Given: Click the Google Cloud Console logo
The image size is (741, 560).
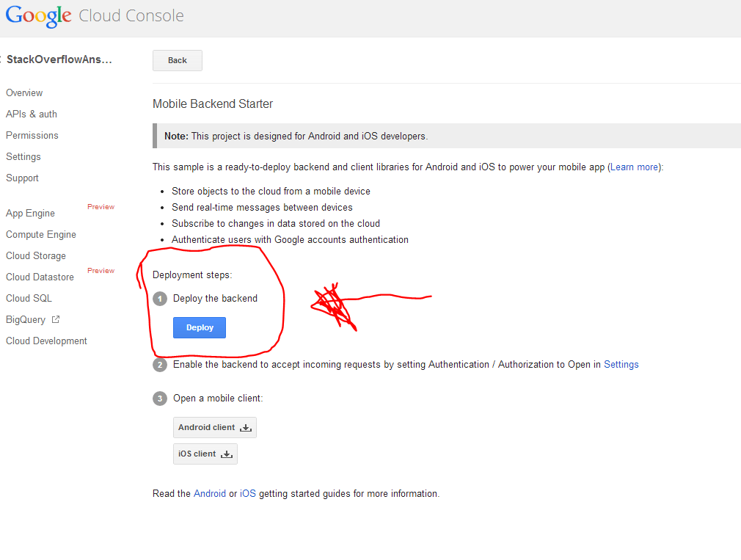Looking at the screenshot, I should pyautogui.click(x=95, y=16).
